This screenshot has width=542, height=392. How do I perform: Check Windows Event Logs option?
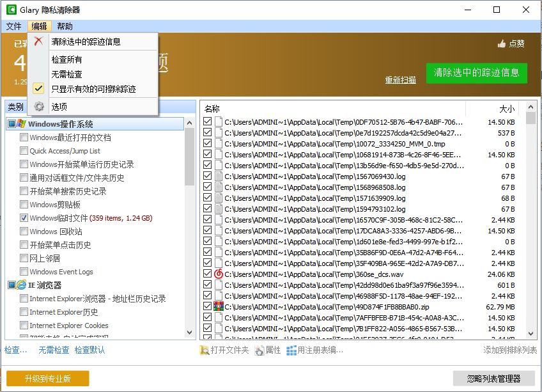point(24,272)
